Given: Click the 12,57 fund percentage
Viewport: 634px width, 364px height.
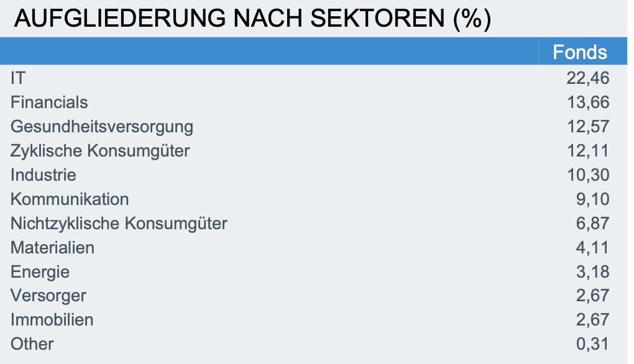Looking at the screenshot, I should click(x=587, y=127).
